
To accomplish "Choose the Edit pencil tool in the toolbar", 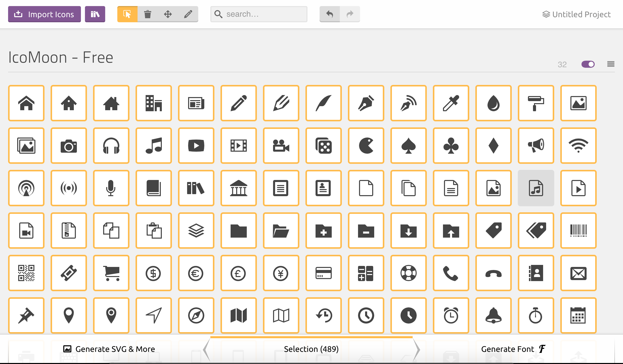I will [x=188, y=14].
